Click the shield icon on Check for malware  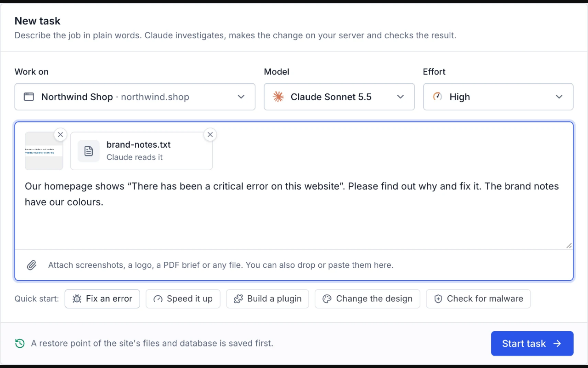pyautogui.click(x=438, y=299)
